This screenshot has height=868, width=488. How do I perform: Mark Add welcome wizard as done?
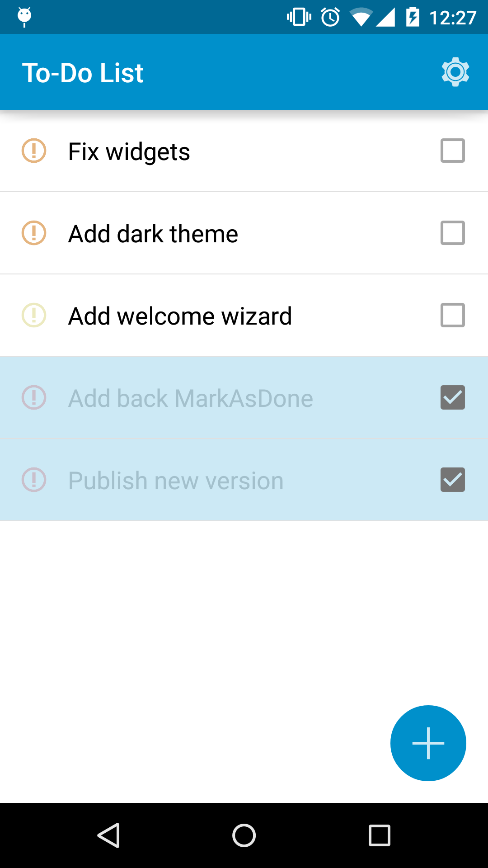click(x=453, y=315)
